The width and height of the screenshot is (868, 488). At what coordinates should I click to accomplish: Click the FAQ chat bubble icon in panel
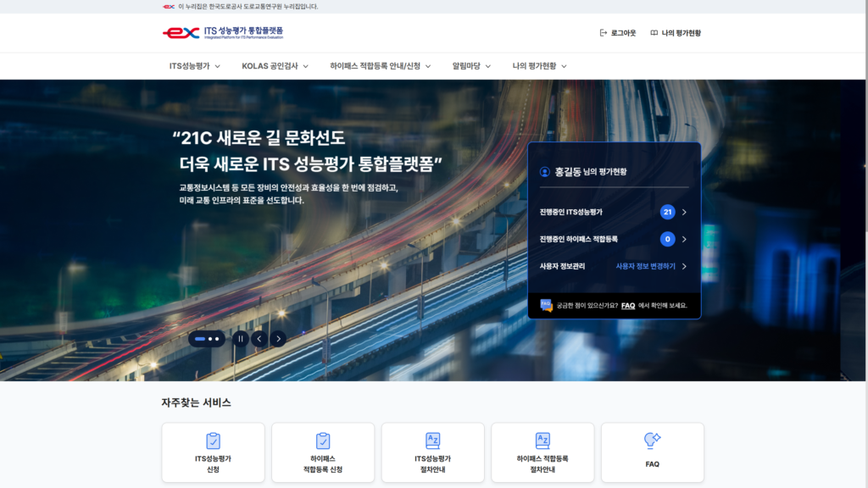(546, 305)
